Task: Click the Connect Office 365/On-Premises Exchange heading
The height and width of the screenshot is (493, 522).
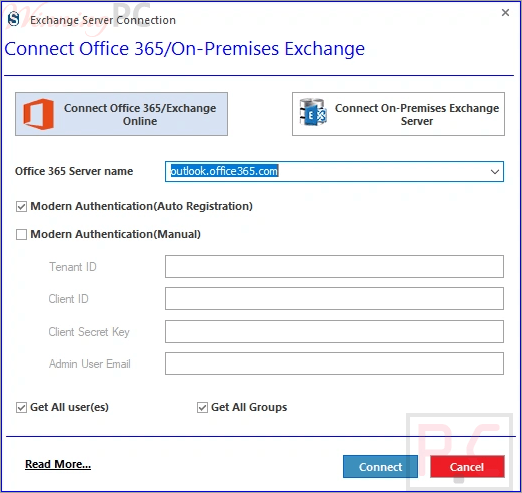Action: click(185, 49)
